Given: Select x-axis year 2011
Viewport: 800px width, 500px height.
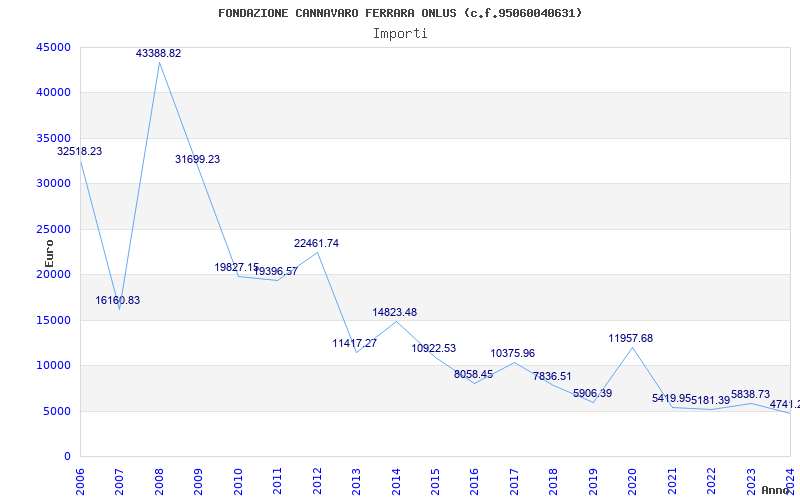Looking at the screenshot, I should coord(277,482).
